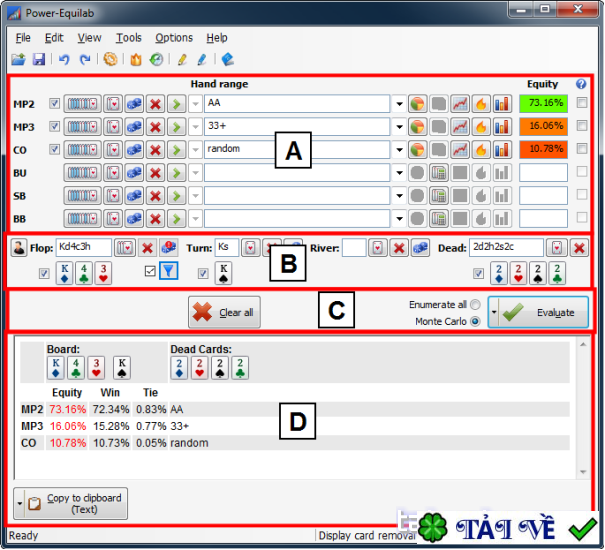Clear MP2 hand range with red X
This screenshot has height=550, width=605.
click(x=155, y=104)
